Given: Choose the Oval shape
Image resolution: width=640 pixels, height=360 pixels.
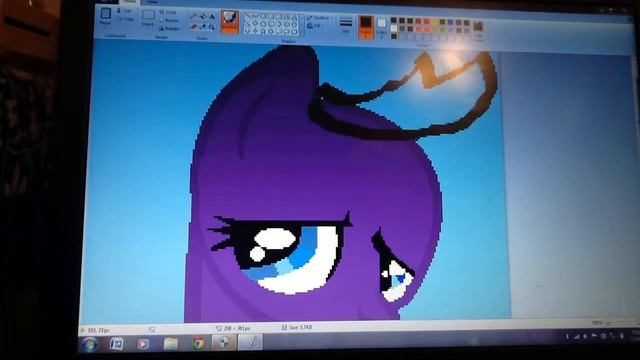Looking at the screenshot, I should (263, 16).
